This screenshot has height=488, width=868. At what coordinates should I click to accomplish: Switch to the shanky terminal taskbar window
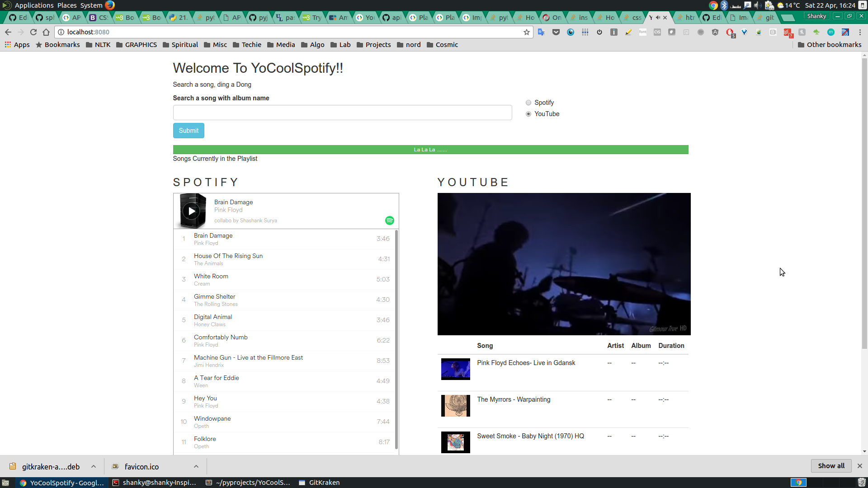pyautogui.click(x=154, y=483)
